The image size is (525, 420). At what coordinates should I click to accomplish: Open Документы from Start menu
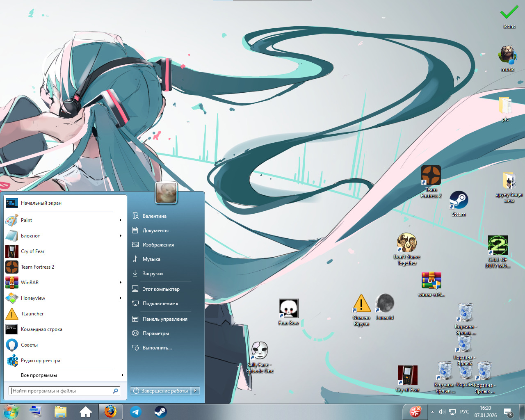pos(155,231)
